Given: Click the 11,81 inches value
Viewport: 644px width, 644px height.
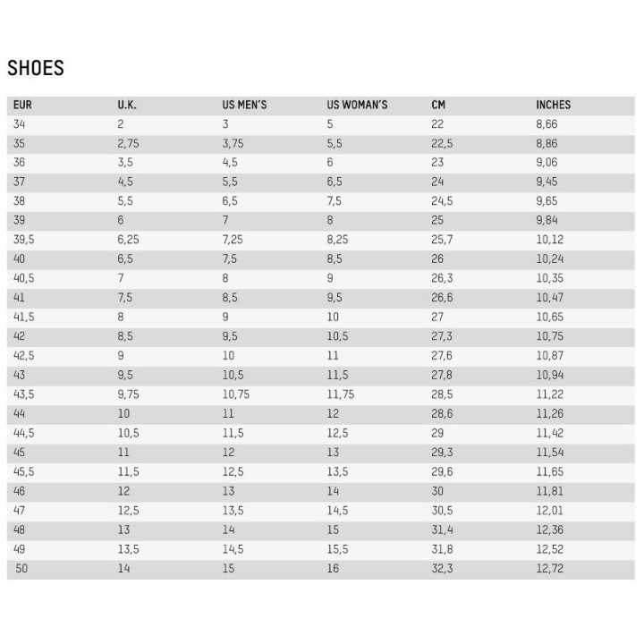Looking at the screenshot, I should tap(549, 491).
